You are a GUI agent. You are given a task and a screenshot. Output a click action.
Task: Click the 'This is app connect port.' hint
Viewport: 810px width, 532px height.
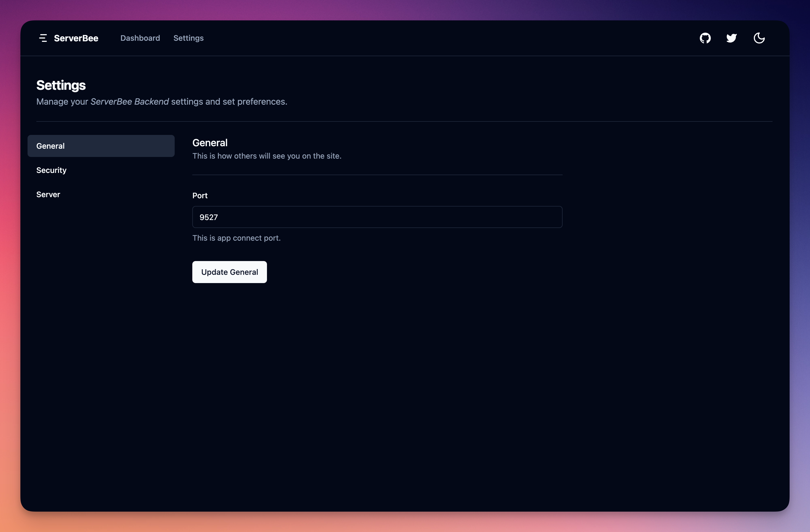click(236, 238)
